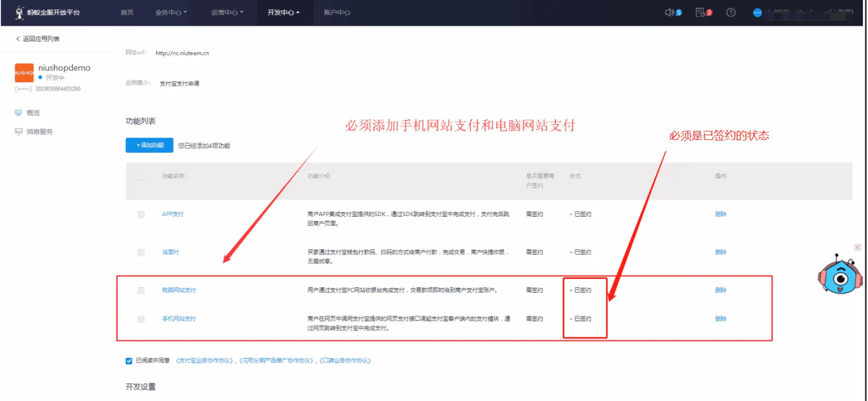Open the blue robot assistant mascot

click(840, 276)
